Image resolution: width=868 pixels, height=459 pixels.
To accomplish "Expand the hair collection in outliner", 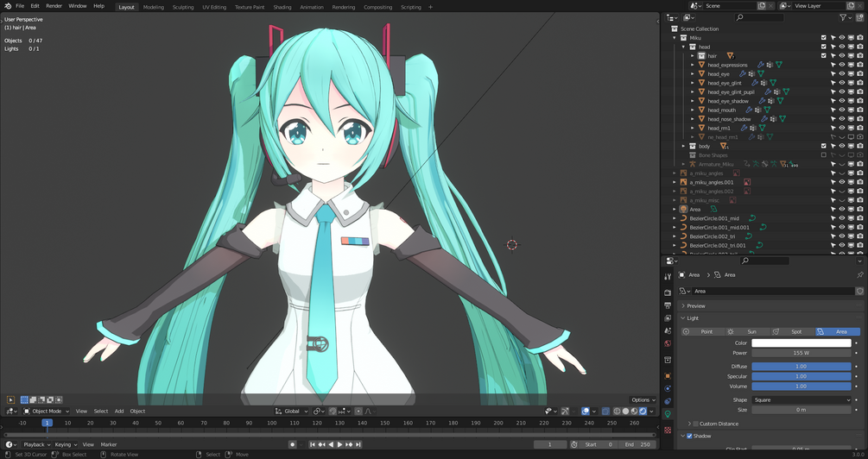I will [693, 56].
